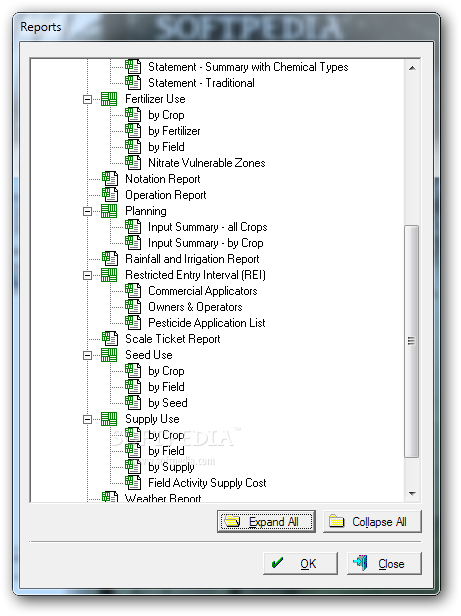Click the Notation Report document icon
461x616 pixels.
pyautogui.click(x=110, y=179)
